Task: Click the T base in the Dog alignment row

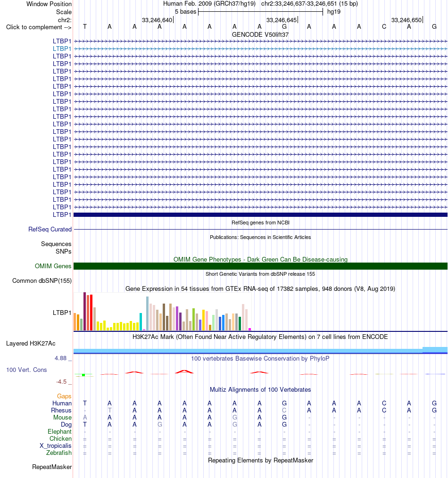Action: (x=85, y=424)
